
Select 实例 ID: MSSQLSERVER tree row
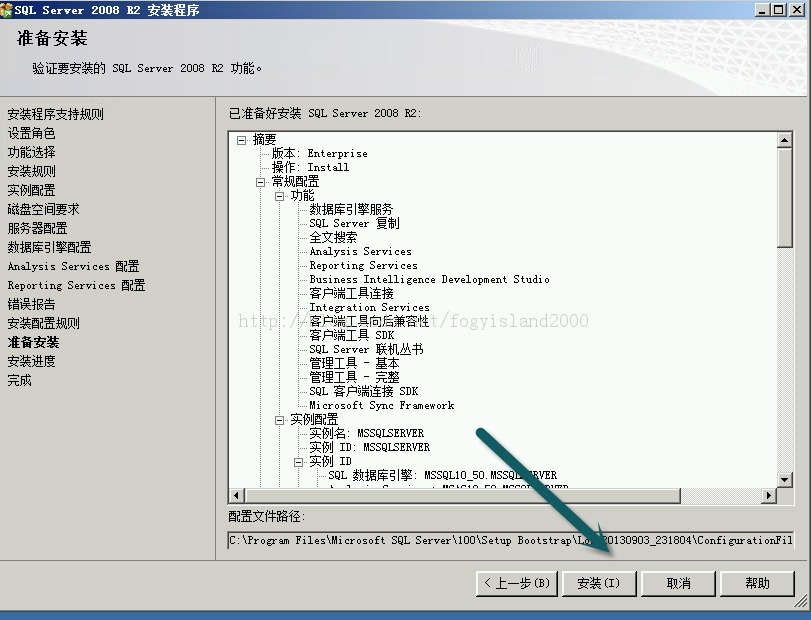coord(370,447)
